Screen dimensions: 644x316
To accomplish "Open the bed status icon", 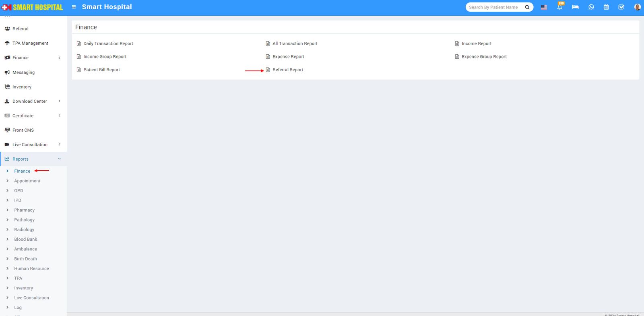I will click(x=575, y=7).
